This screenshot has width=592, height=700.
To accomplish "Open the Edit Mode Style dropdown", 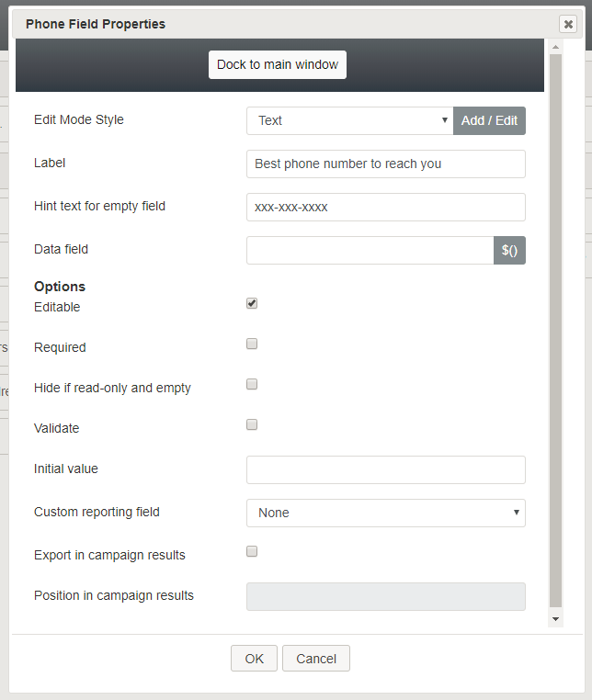I will click(350, 120).
